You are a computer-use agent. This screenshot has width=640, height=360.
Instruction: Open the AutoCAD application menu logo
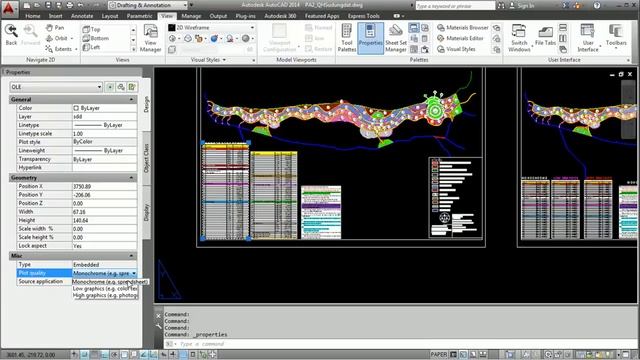pyautogui.click(x=9, y=8)
